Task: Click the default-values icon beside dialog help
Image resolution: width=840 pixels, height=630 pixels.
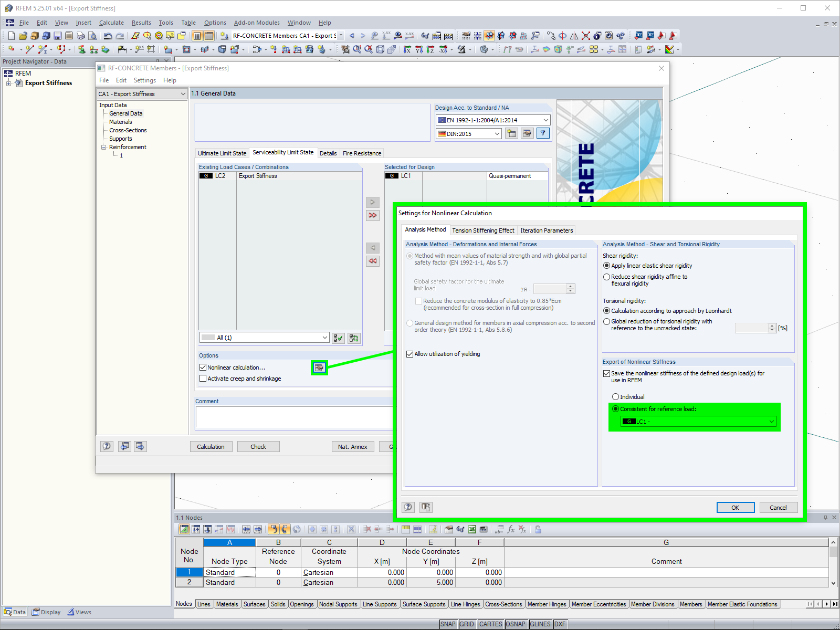Action: coord(426,507)
